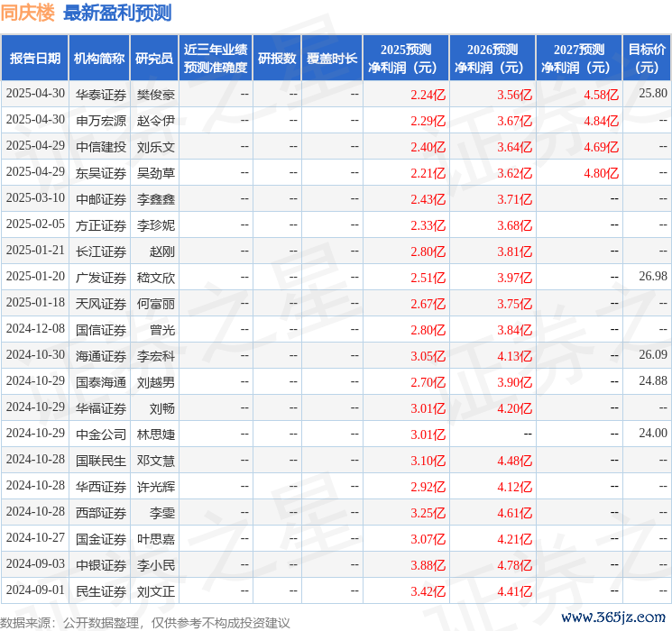Image resolution: width=672 pixels, height=631 pixels.
Task: Select the 中银证券 institution cell
Action: point(101,564)
